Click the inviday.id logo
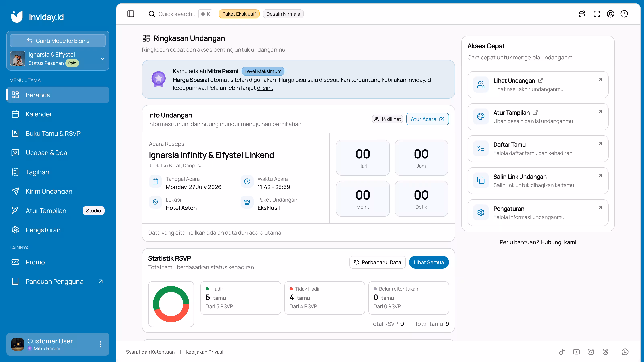The image size is (644, 362). click(37, 17)
